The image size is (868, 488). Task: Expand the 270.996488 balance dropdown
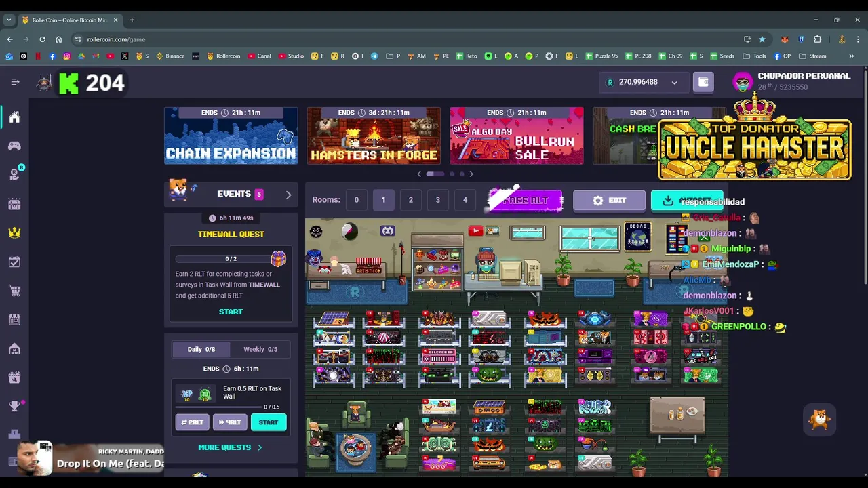click(x=674, y=83)
